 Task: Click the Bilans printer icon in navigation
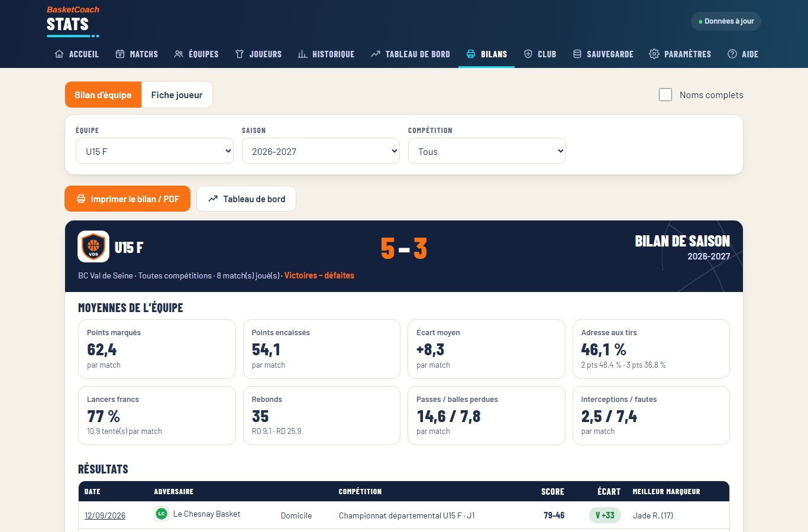click(x=471, y=54)
